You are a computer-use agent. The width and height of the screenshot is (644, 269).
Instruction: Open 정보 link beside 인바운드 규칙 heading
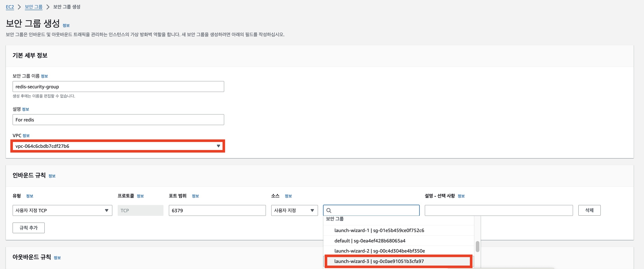click(x=52, y=176)
